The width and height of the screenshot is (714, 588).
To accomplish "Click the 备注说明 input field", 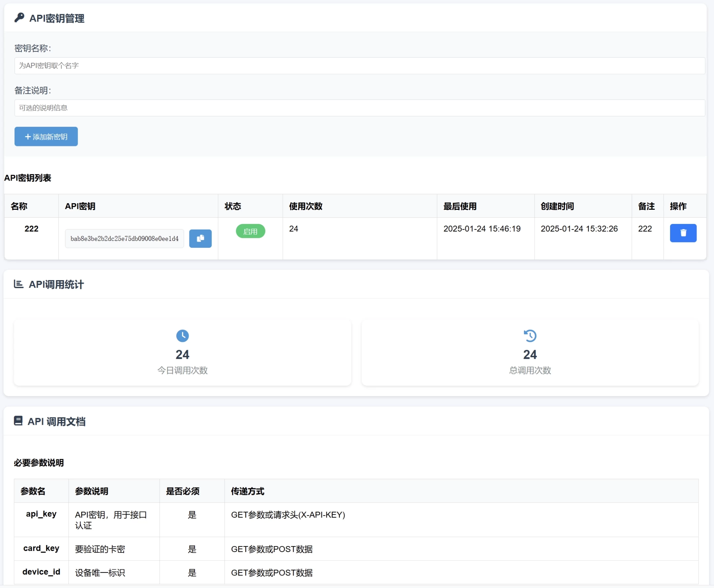I will click(359, 108).
